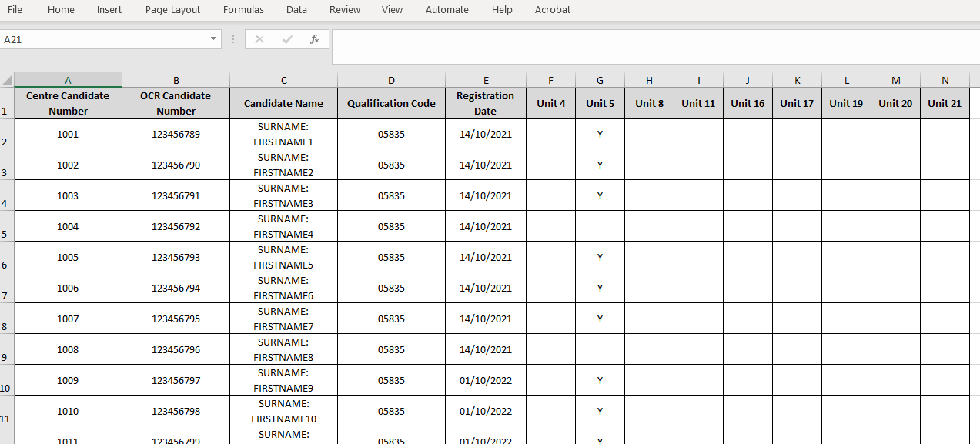Screen dimensions: 980x444
Task: Select column N header
Action: tap(945, 80)
